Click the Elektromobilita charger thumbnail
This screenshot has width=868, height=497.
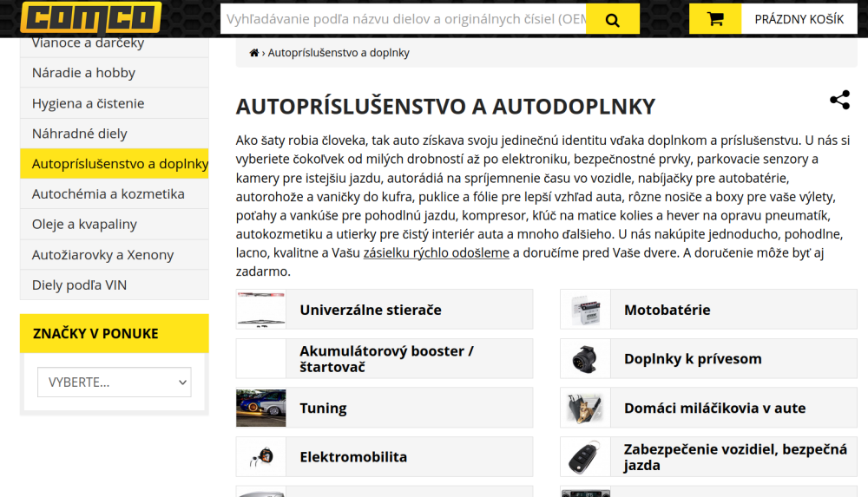pos(261,456)
